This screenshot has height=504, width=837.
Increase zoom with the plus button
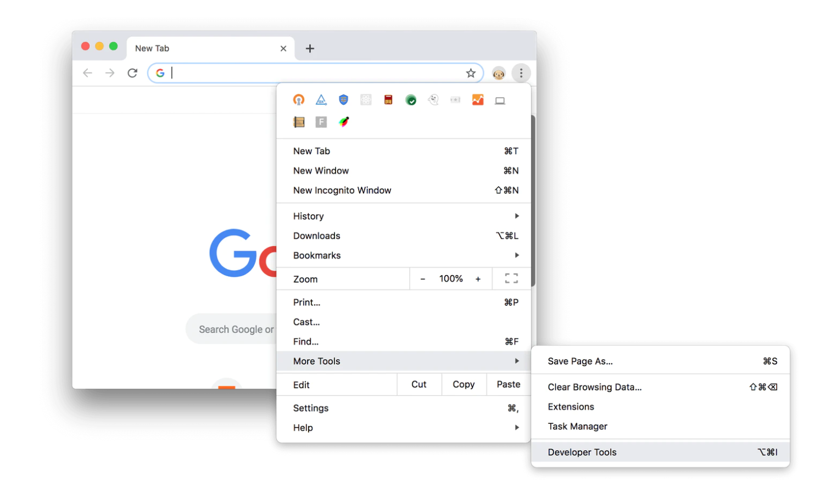click(x=478, y=279)
